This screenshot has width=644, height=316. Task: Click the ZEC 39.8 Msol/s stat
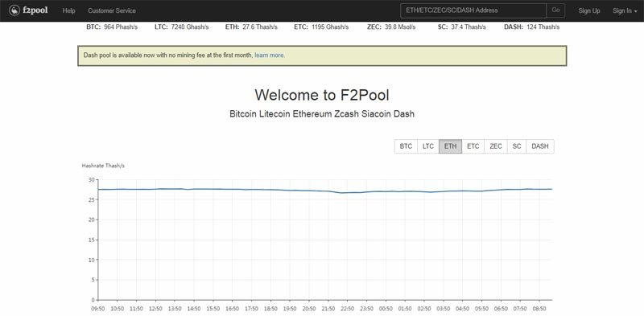391,27
